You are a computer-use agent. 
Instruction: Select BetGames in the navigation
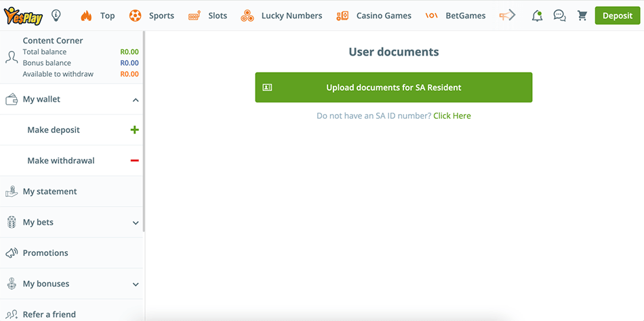tap(465, 16)
